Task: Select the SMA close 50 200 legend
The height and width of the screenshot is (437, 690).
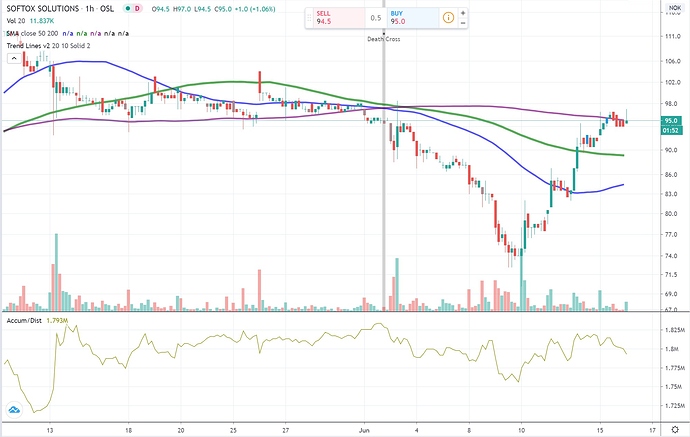Action: coord(32,33)
